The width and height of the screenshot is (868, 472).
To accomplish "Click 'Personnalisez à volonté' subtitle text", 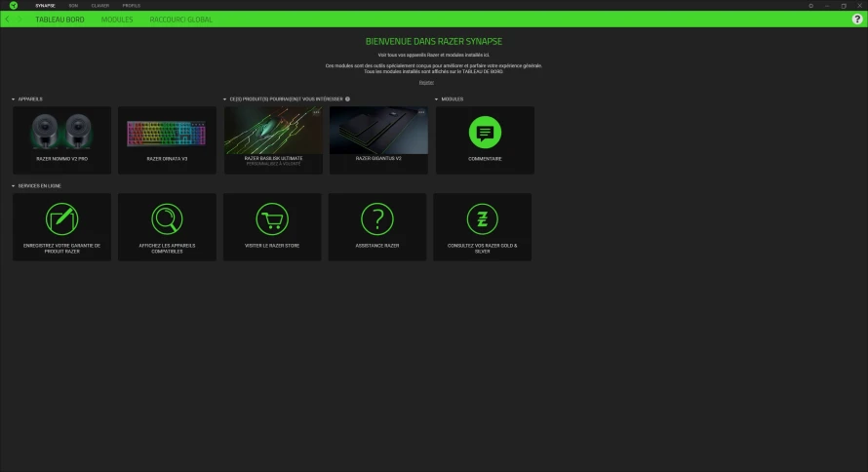I will [x=273, y=164].
